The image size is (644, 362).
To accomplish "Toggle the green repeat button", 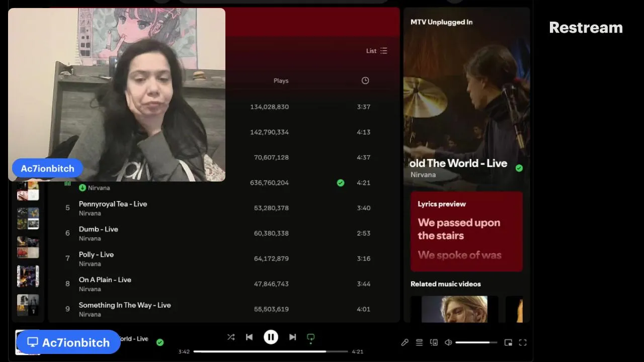I will [x=311, y=338].
